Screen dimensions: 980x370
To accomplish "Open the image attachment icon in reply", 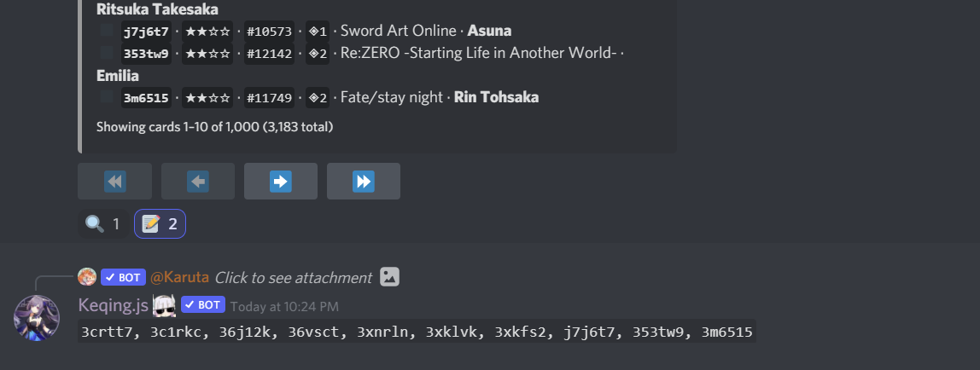I will 389,277.
